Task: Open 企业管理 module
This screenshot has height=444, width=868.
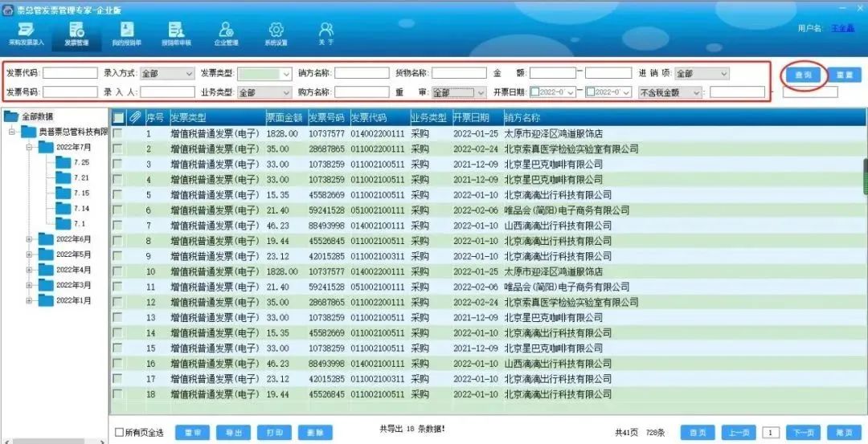Action: (226, 33)
